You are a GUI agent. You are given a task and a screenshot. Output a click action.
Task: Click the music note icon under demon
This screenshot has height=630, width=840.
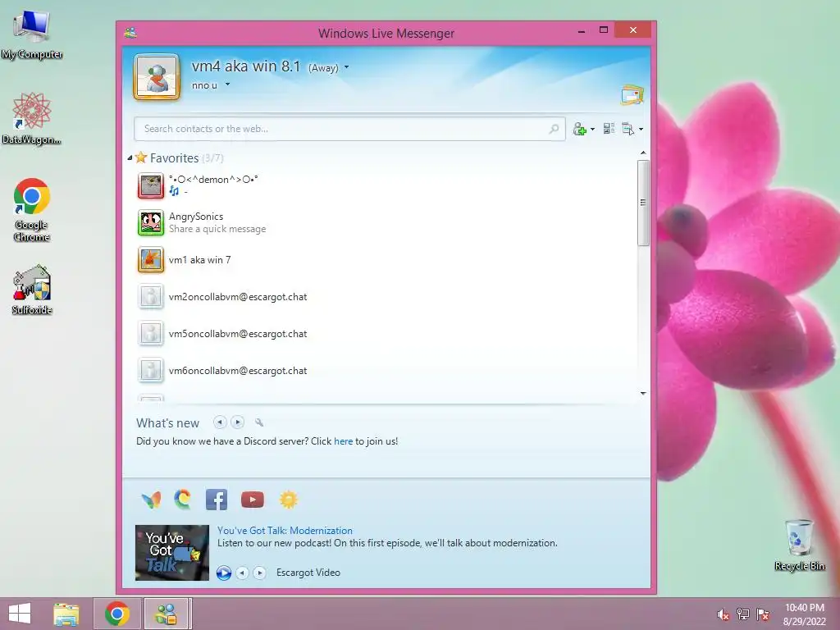click(x=174, y=190)
